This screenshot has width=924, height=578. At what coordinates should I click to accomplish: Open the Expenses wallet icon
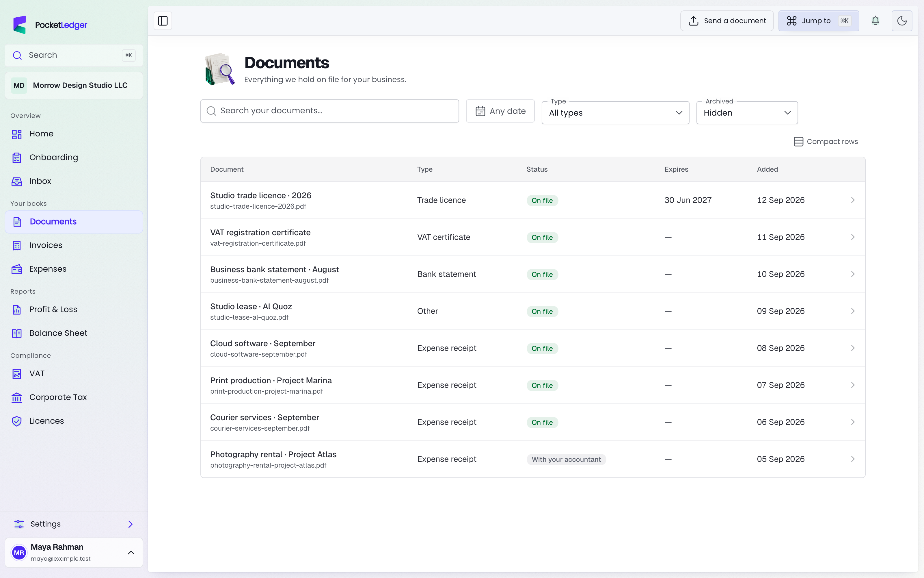tap(17, 269)
